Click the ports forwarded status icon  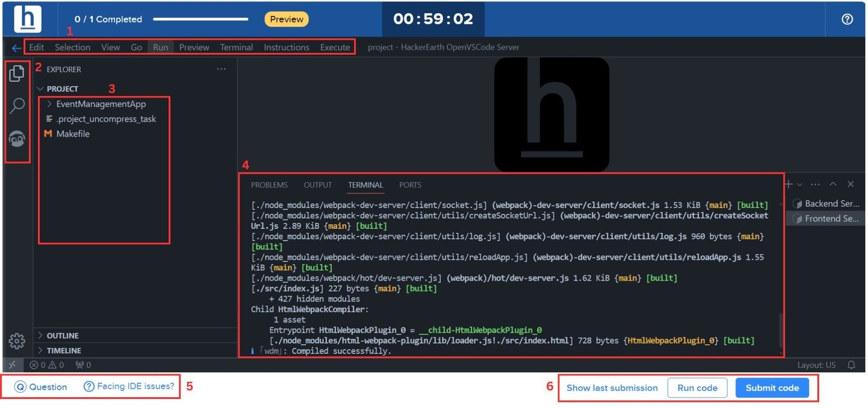click(83, 365)
